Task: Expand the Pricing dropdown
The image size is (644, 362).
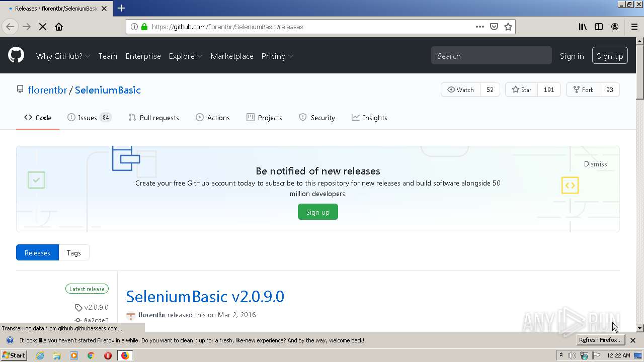Action: click(x=277, y=56)
